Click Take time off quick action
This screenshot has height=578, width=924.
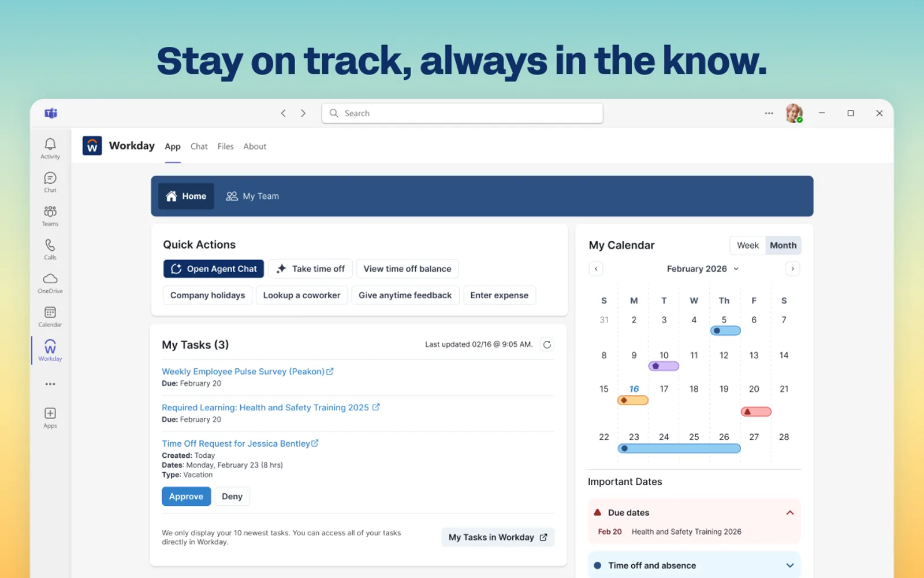tap(310, 269)
